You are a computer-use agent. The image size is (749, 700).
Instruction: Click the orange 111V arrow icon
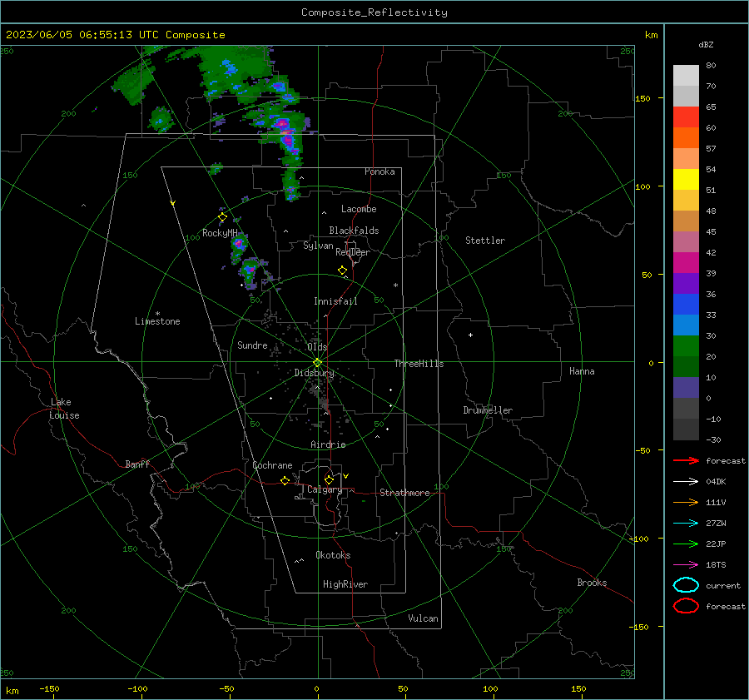(x=686, y=502)
